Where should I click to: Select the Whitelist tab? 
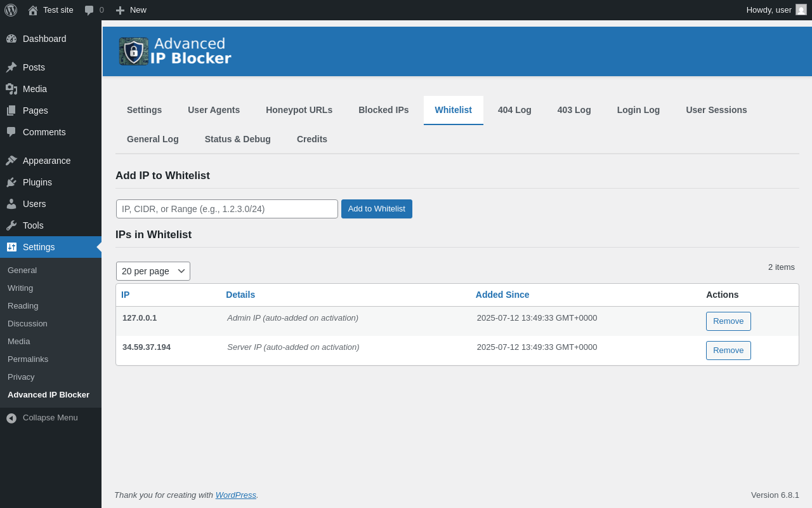454,110
